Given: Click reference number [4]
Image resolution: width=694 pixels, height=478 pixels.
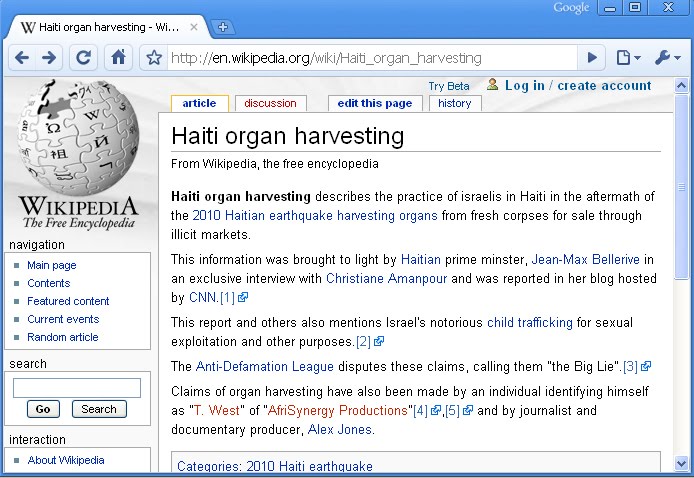Looking at the screenshot, I should [420, 411].
